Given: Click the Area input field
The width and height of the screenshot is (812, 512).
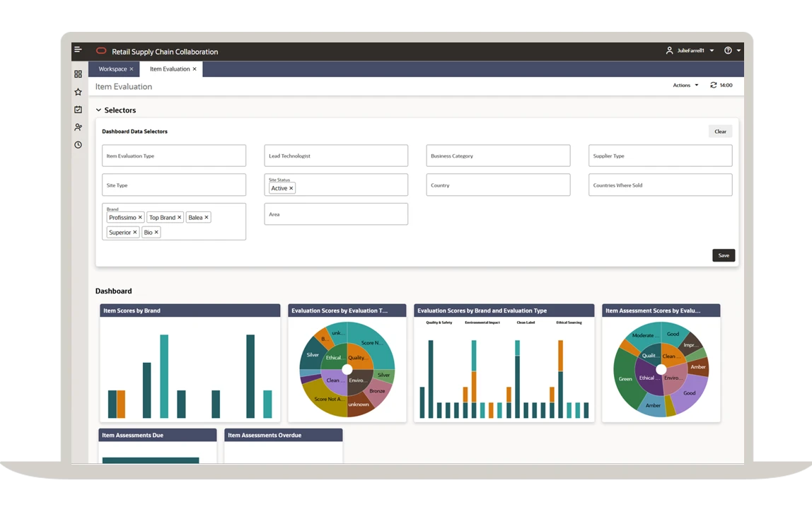Looking at the screenshot, I should coord(336,214).
